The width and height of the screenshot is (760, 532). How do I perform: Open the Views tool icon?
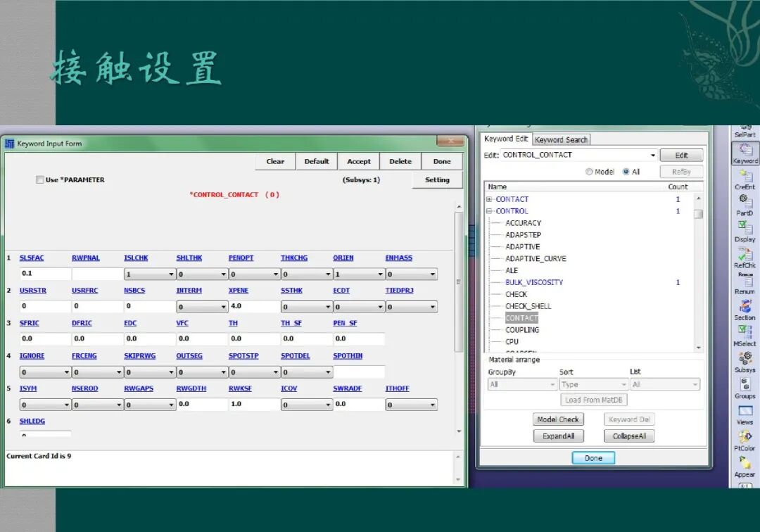745,414
